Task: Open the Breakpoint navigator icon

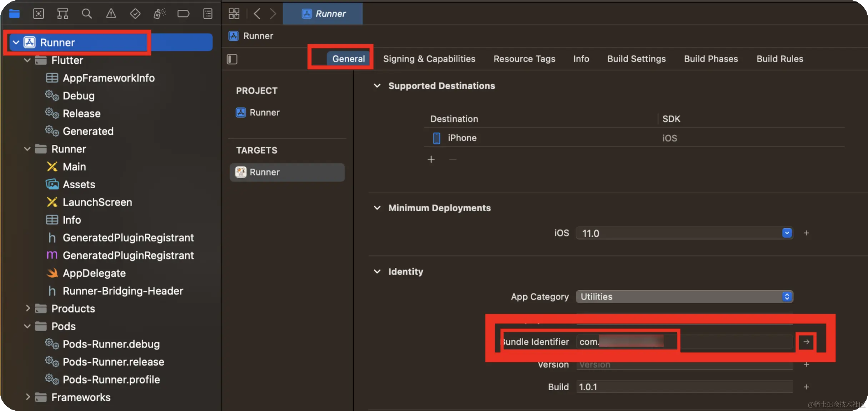Action: click(183, 14)
